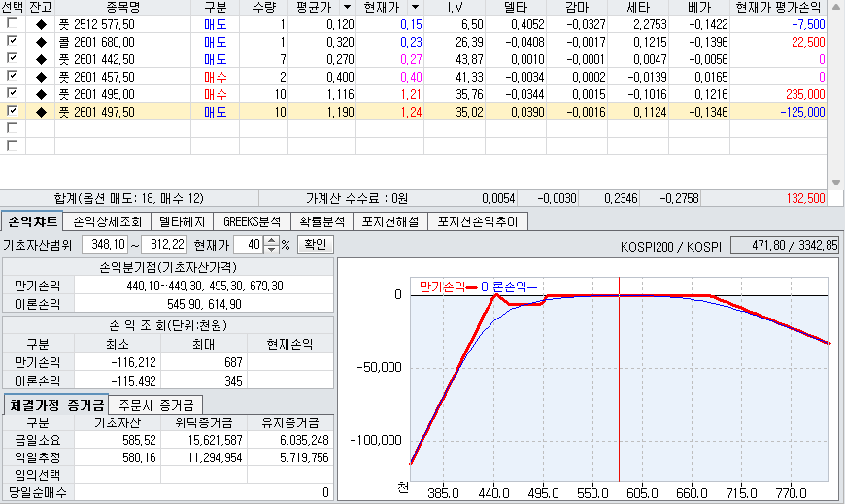Viewport: 845px width, 504px height.
Task: Open the 포지션해설 tab
Action: (x=390, y=221)
